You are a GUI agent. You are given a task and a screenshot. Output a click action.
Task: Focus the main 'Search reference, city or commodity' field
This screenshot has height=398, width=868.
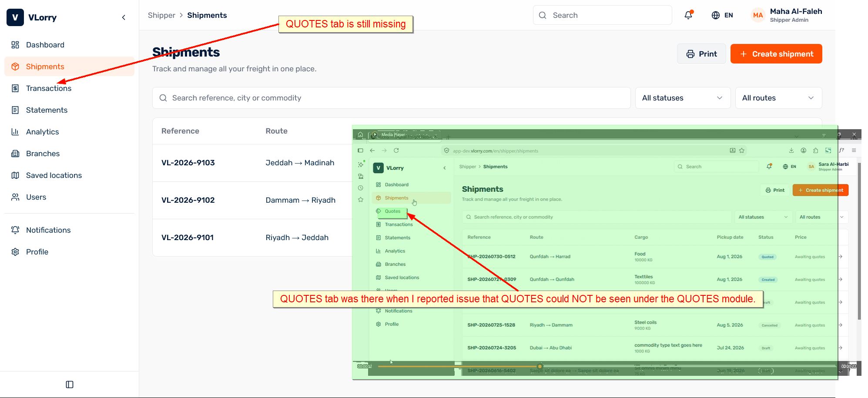[391, 98]
